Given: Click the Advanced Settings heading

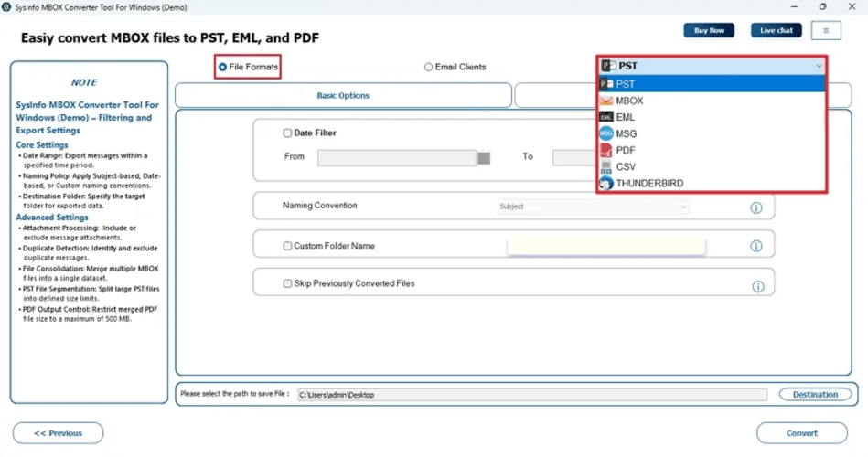Looking at the screenshot, I should pos(52,218).
